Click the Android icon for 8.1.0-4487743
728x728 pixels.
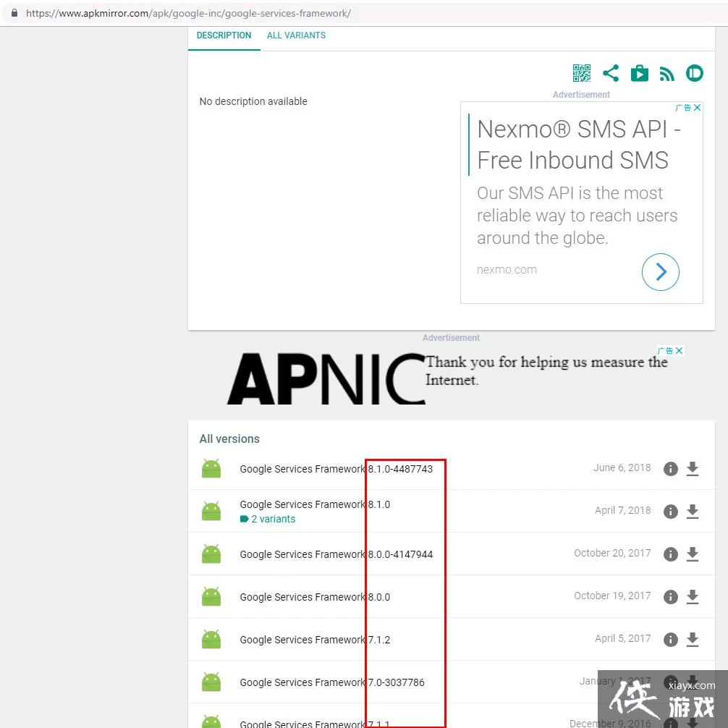click(x=211, y=468)
